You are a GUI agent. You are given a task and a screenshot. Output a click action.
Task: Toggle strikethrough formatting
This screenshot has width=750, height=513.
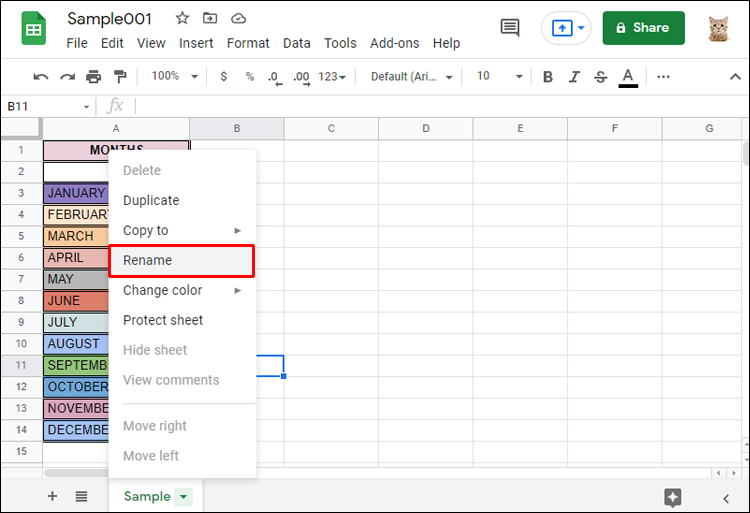coord(601,76)
